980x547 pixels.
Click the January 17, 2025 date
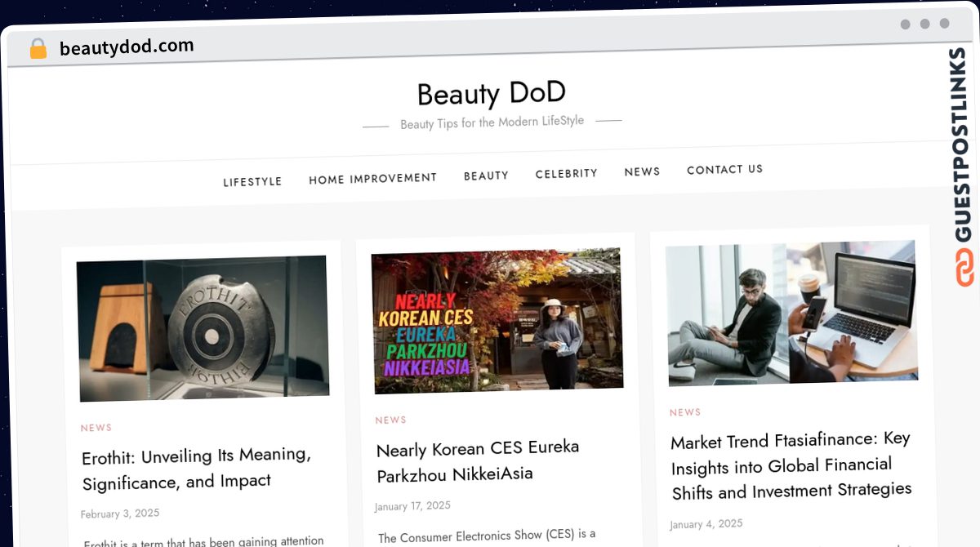pos(412,506)
